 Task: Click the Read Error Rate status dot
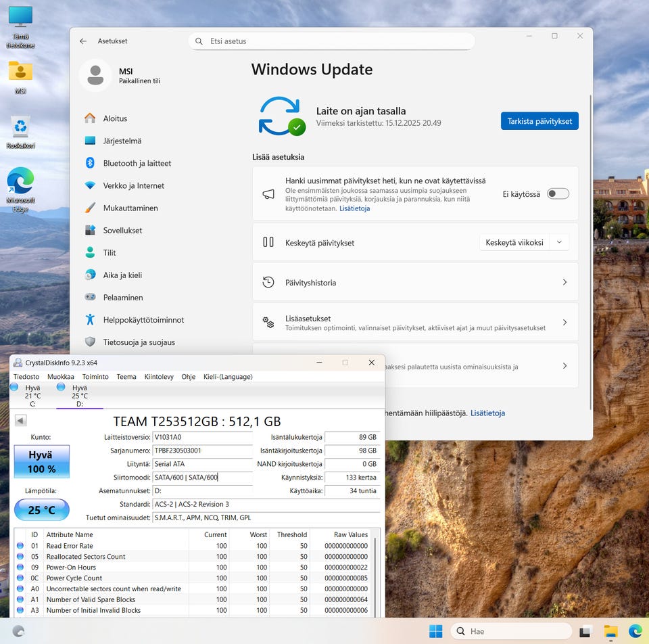(20, 546)
